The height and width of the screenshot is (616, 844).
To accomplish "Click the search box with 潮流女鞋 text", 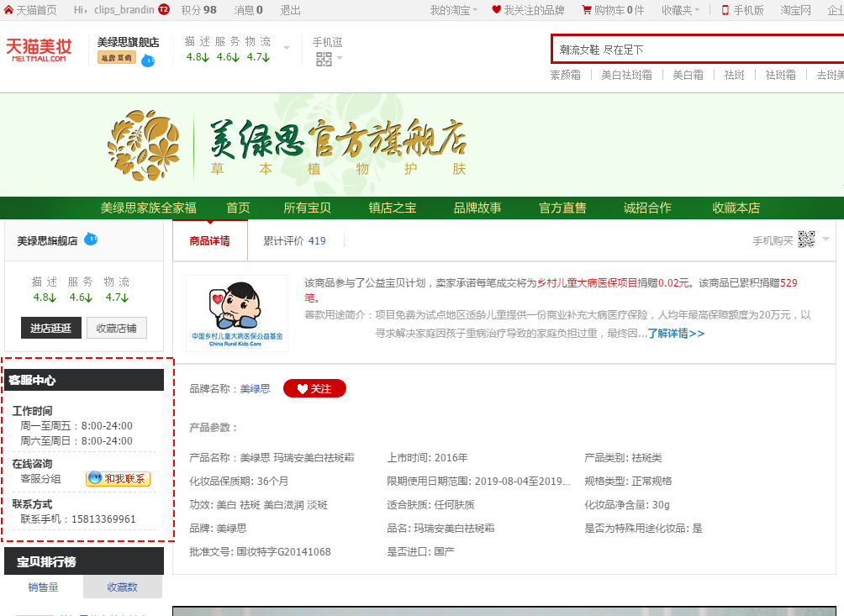I will point(698,50).
